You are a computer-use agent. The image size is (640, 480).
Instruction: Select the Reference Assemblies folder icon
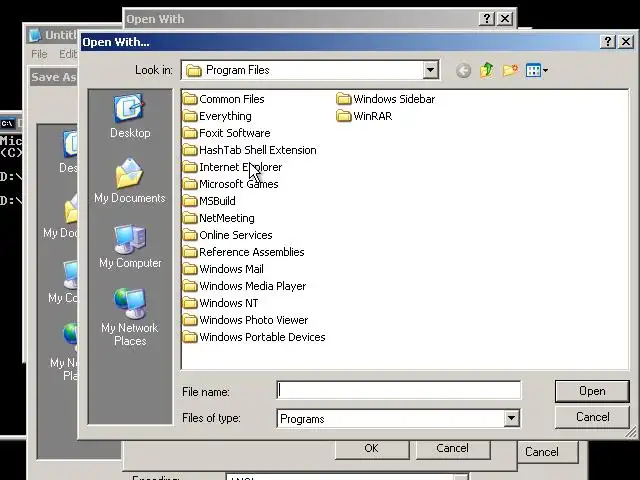[x=190, y=252]
